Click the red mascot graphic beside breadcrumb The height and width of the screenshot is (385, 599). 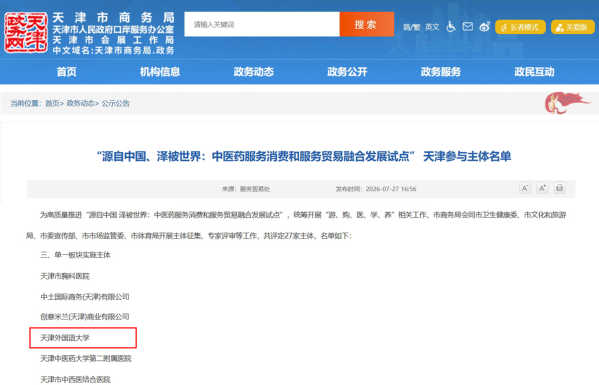coord(567,103)
